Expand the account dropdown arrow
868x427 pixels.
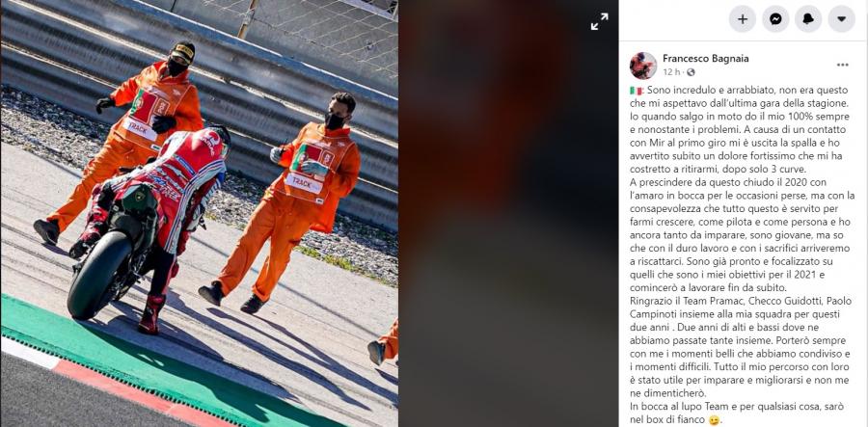(x=841, y=19)
